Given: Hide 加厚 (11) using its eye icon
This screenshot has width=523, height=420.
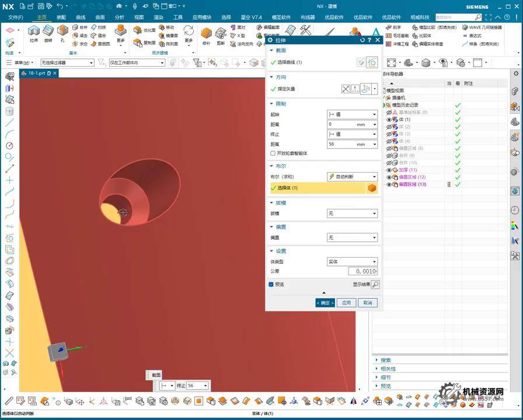Looking at the screenshot, I should pyautogui.click(x=389, y=170).
